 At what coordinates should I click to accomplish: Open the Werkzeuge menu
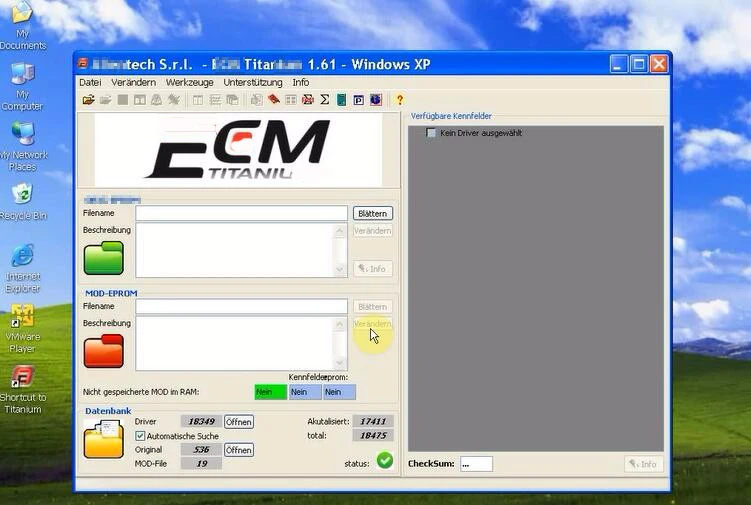(x=190, y=82)
